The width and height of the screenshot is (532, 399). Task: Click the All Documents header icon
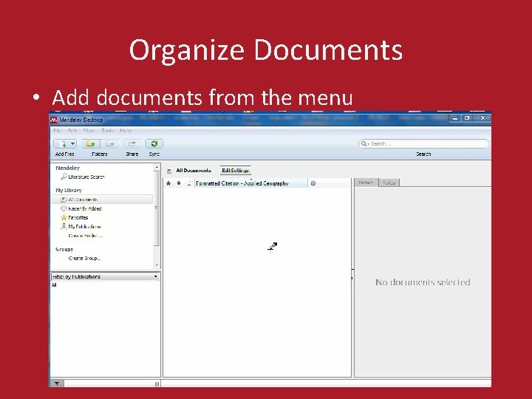click(169, 171)
